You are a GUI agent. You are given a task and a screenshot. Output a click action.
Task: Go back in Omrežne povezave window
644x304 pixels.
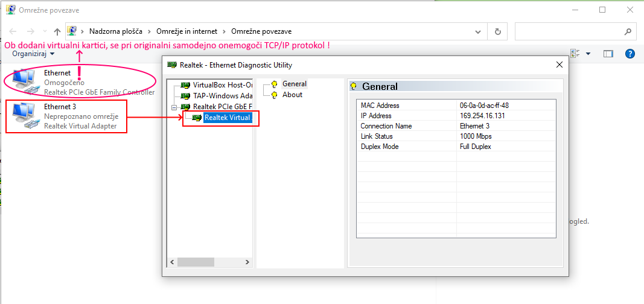pos(13,31)
